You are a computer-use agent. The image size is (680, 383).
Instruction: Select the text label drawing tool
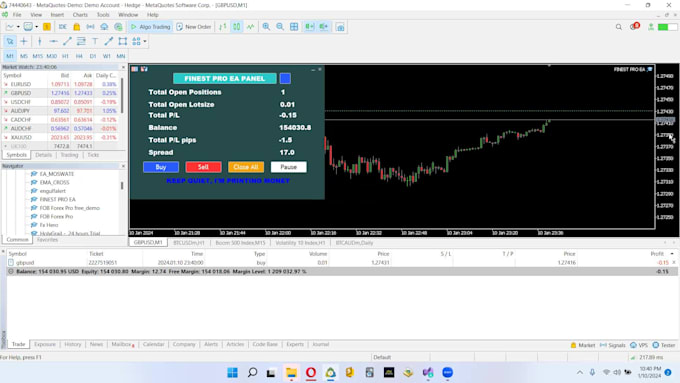point(95,41)
